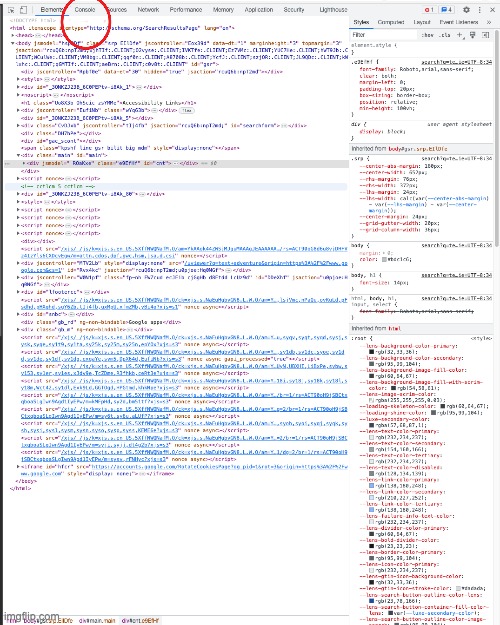Expand the noscript element node
The height and width of the screenshot is (625, 500).
[18, 95]
